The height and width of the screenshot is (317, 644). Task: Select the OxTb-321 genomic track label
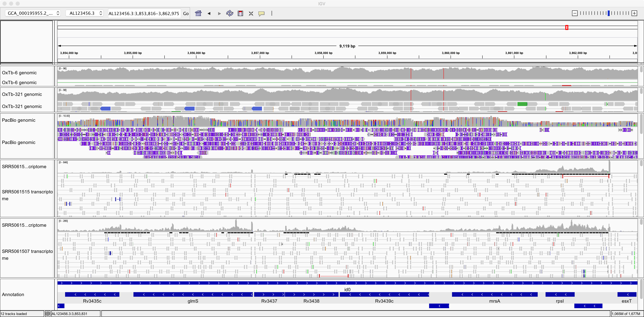(22, 94)
